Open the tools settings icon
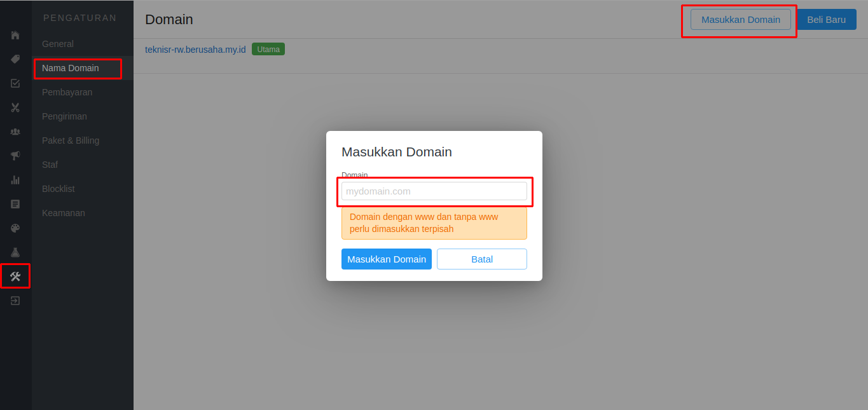 pyautogui.click(x=15, y=277)
